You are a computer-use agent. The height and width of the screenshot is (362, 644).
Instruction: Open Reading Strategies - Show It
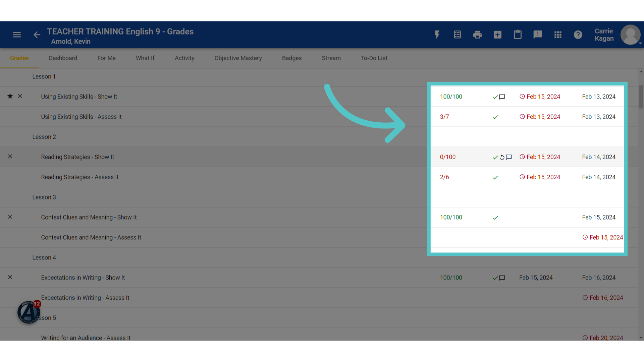coord(77,157)
